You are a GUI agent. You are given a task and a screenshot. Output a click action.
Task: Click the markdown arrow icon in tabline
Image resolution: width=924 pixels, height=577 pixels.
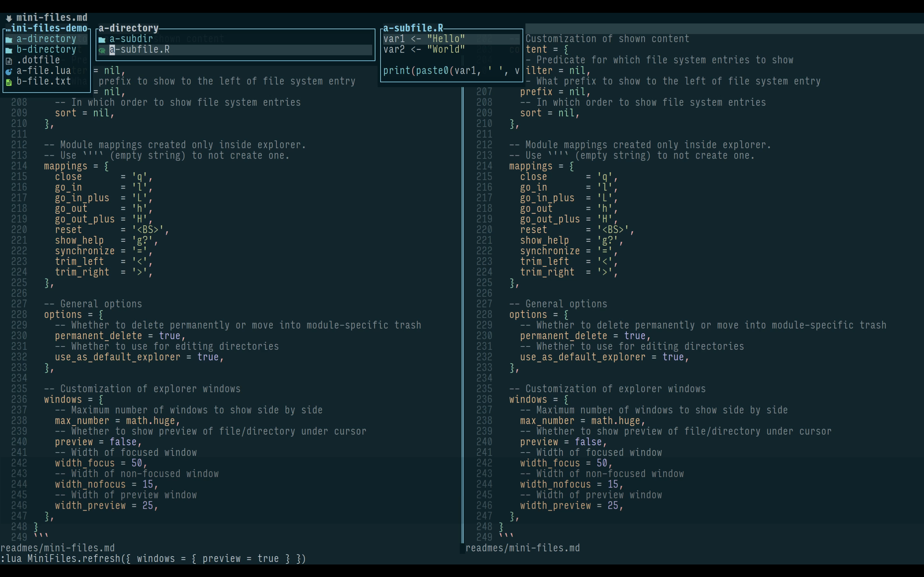[9, 18]
